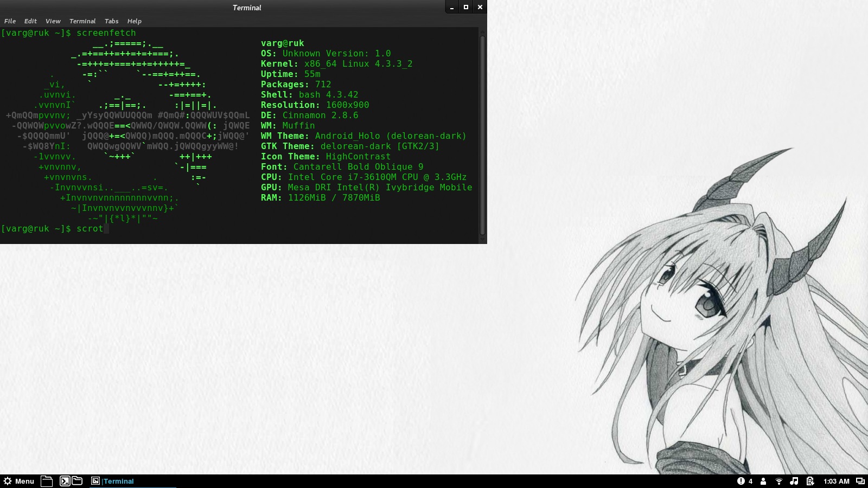
Task: Open the calendar from 1:03 AM clock
Action: [x=836, y=481]
